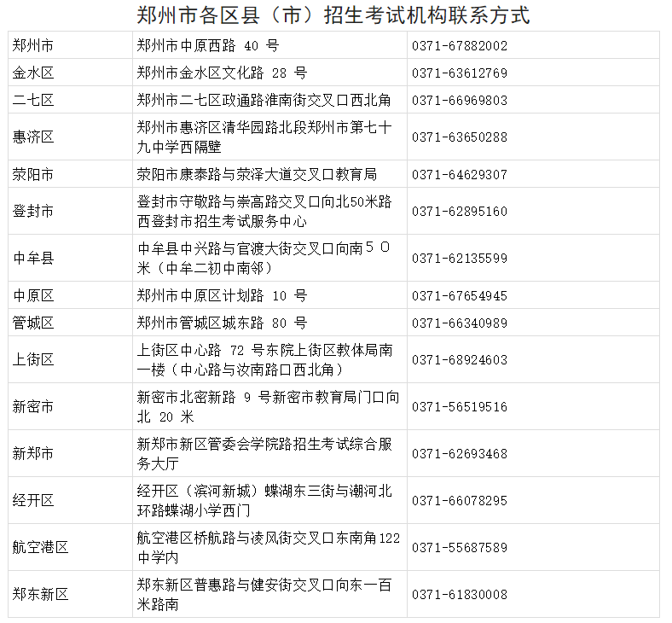Click address starting 经开区（滨河新城）蝶湖东三街
The height and width of the screenshot is (623, 672).
pos(264,501)
